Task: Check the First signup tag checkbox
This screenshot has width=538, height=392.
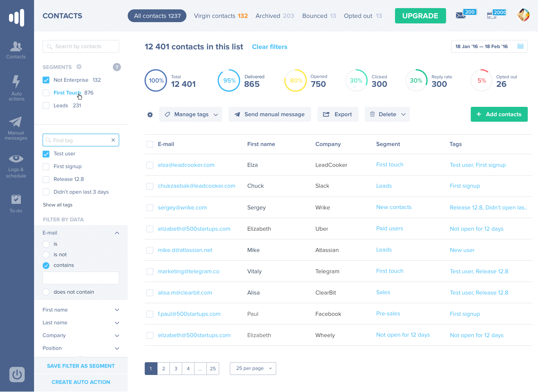Action: 46,167
